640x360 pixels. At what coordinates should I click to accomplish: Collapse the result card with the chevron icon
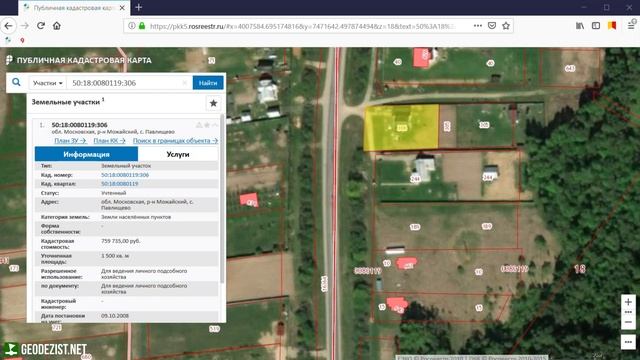(215, 125)
